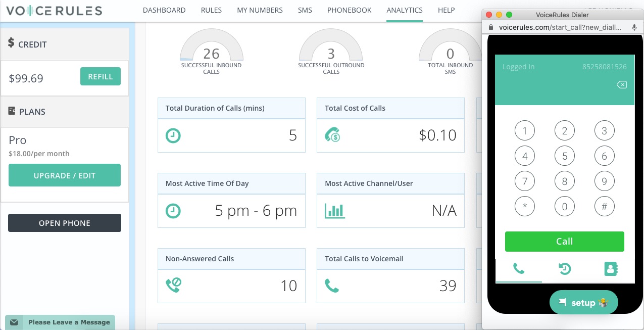Open the My Numbers menu item

(x=260, y=10)
